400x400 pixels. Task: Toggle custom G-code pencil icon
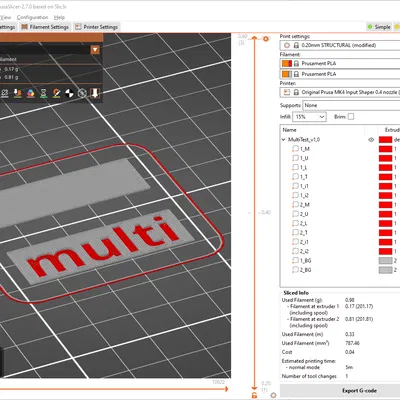click(57, 93)
